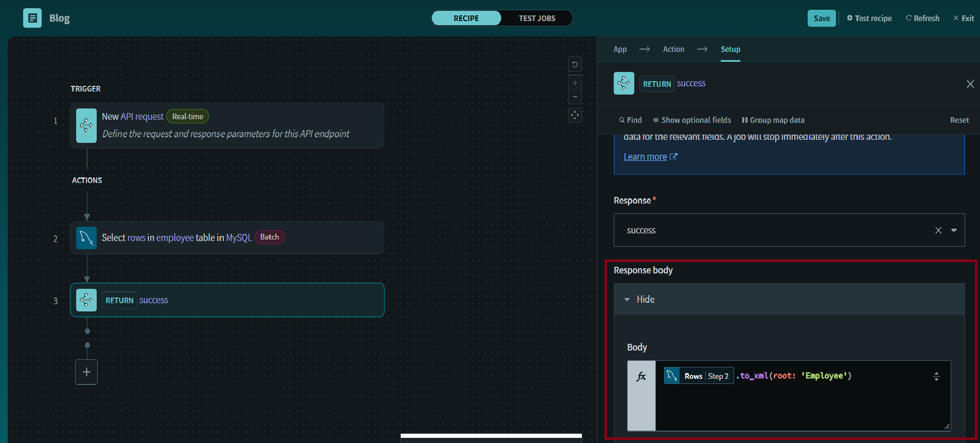Toggle formula mode with fx icon
The height and width of the screenshot is (443, 980).
tap(641, 377)
